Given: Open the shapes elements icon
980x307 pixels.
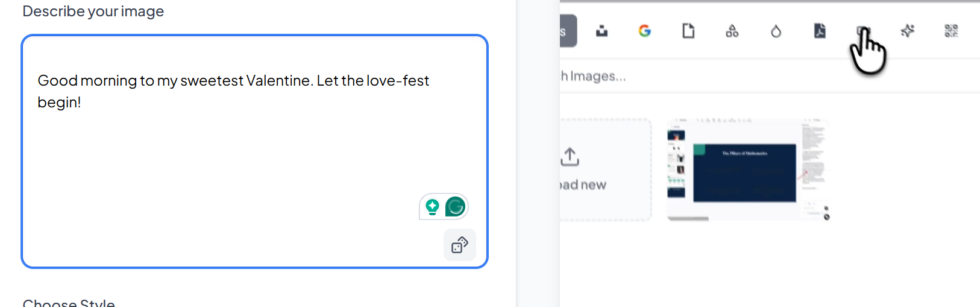Looking at the screenshot, I should pos(732,31).
